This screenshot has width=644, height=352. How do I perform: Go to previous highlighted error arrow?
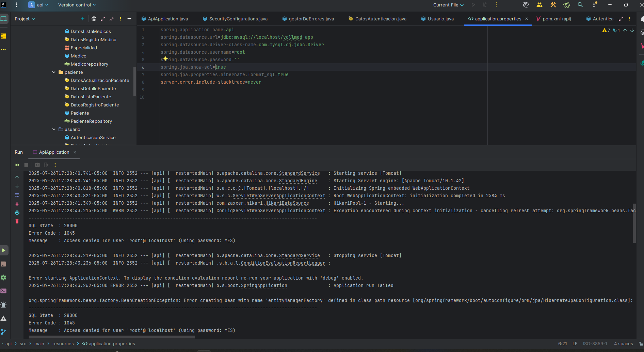(625, 30)
